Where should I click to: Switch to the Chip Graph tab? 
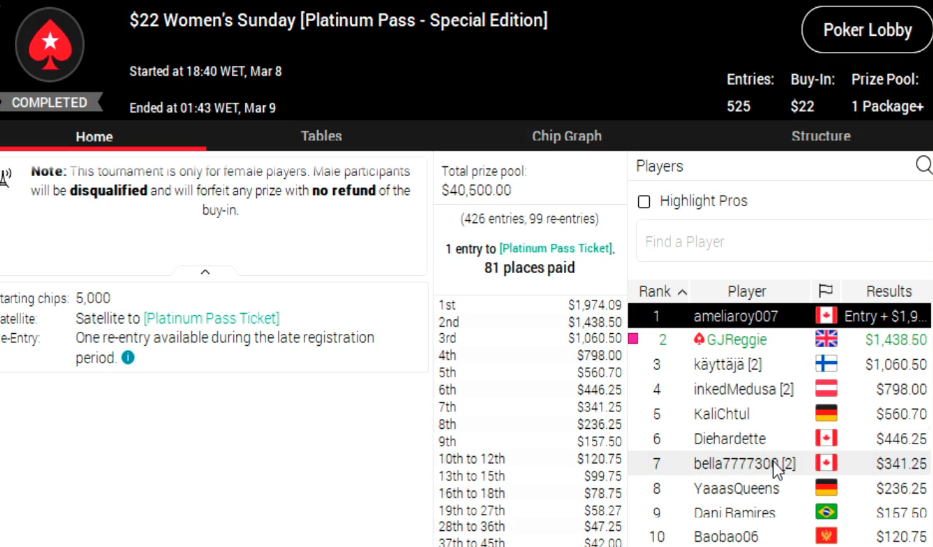pos(567,136)
